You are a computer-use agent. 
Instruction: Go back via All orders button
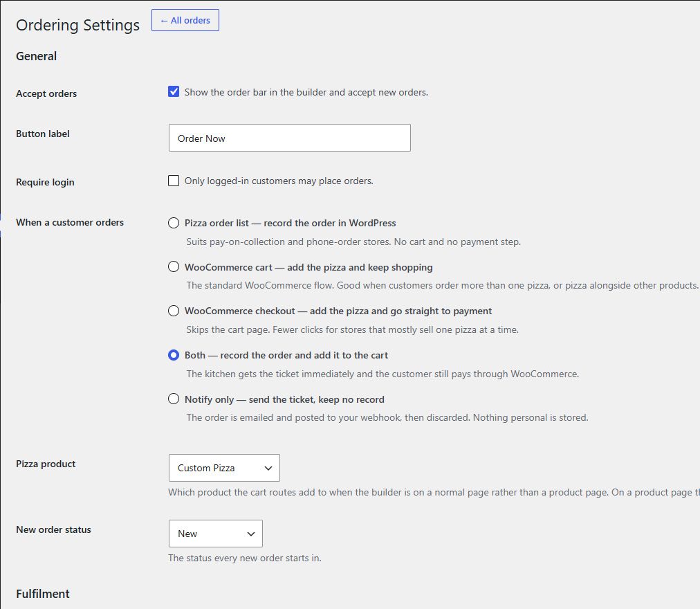coord(185,20)
